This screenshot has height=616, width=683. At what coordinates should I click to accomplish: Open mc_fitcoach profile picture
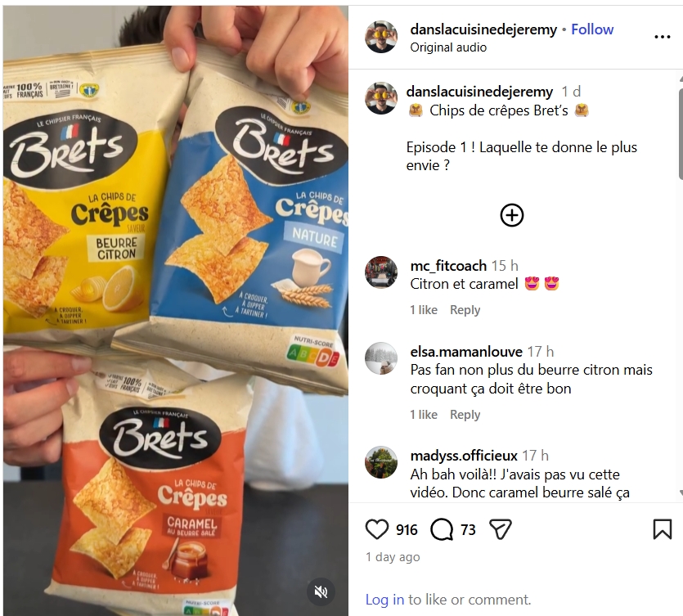click(381, 272)
